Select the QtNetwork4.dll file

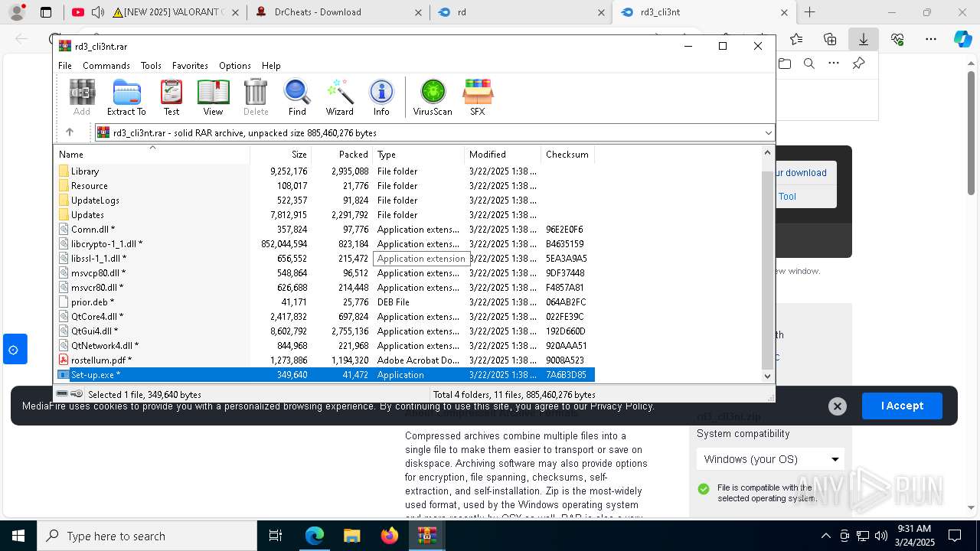pos(105,346)
